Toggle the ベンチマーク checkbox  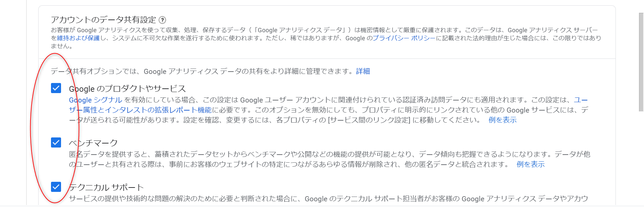point(56,142)
